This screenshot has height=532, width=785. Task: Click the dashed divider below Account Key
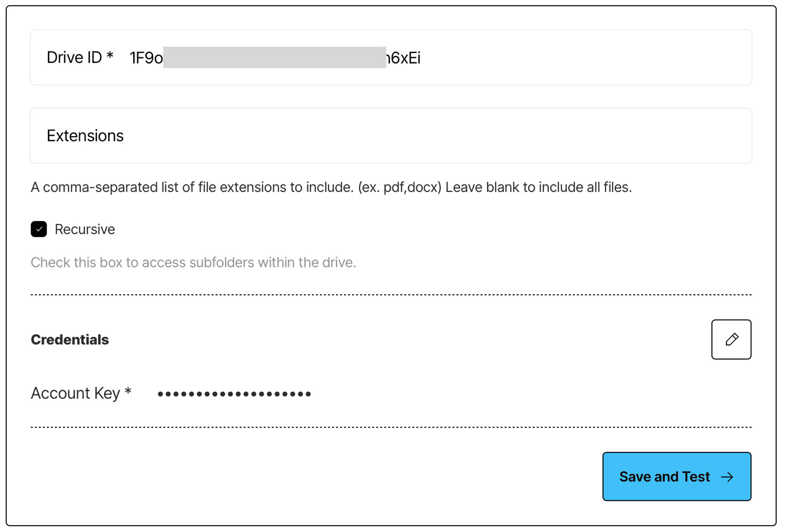pyautogui.click(x=391, y=427)
